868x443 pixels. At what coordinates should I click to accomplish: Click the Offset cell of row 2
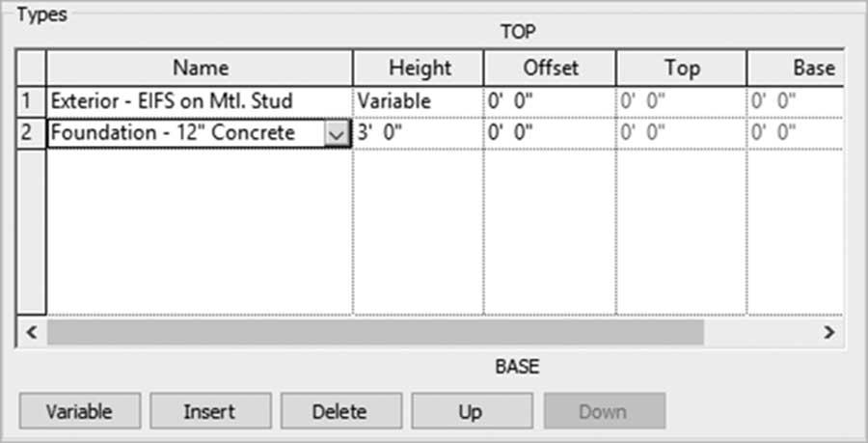[550, 133]
